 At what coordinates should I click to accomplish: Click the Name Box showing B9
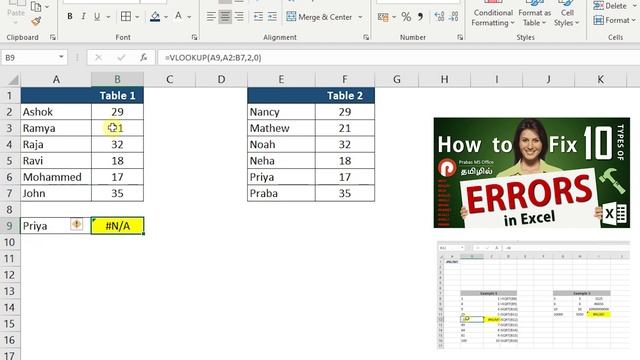click(29, 58)
